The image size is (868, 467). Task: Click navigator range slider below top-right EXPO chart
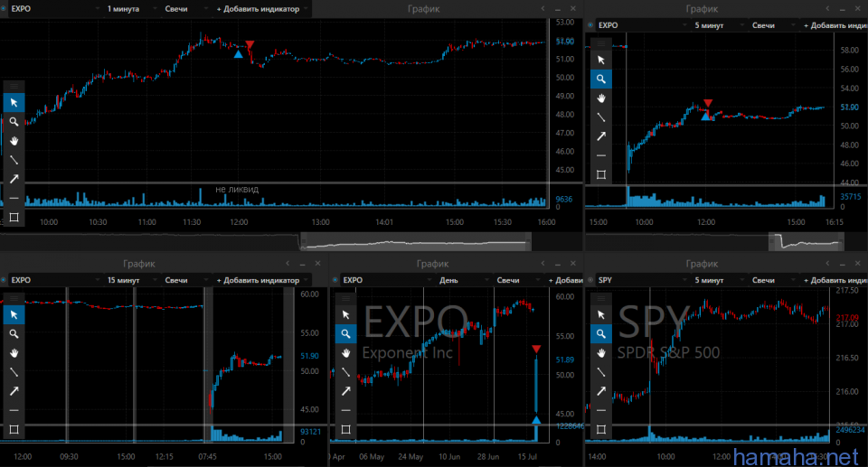(807, 241)
